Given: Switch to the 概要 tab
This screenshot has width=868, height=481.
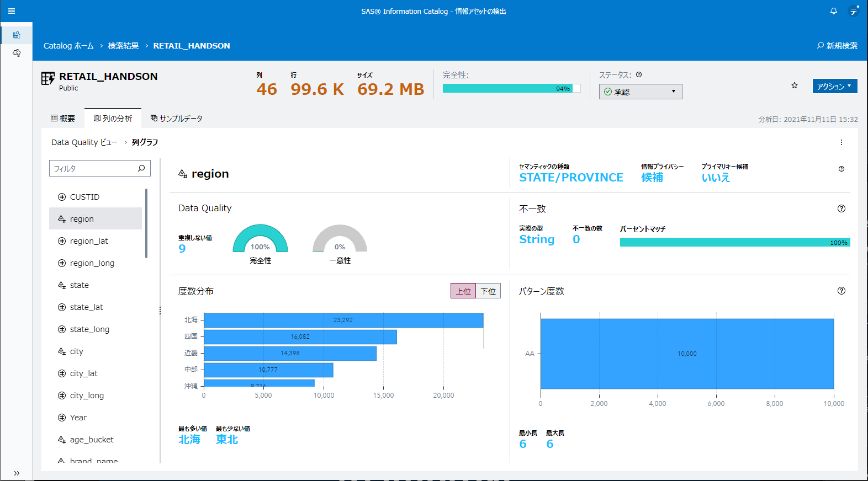Looking at the screenshot, I should 63,118.
